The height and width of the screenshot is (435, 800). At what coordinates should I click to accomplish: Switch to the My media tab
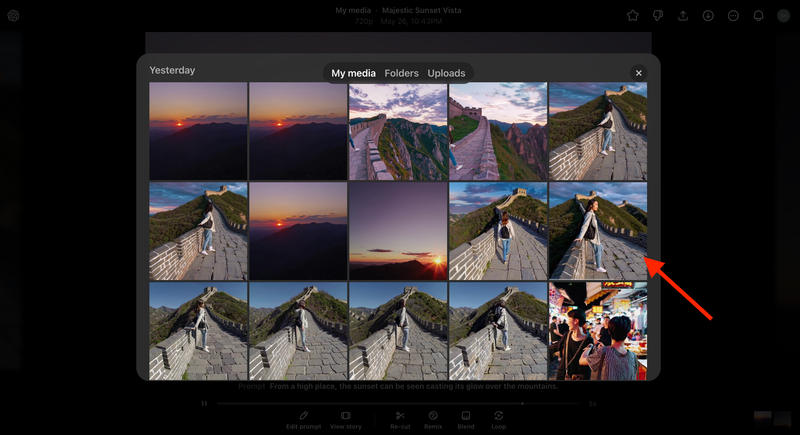[x=353, y=73]
